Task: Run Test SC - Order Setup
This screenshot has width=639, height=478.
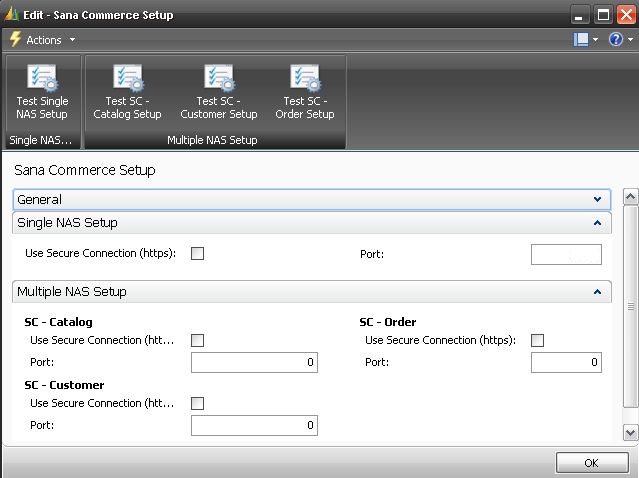Action: [304, 92]
